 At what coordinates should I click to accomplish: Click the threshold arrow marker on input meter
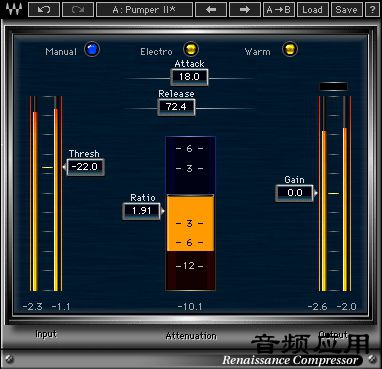pos(64,167)
